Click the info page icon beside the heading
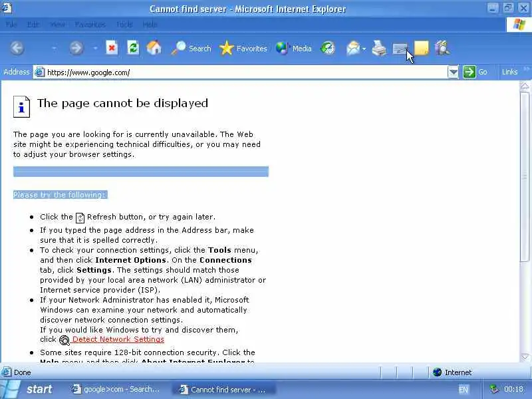 pyautogui.click(x=21, y=106)
